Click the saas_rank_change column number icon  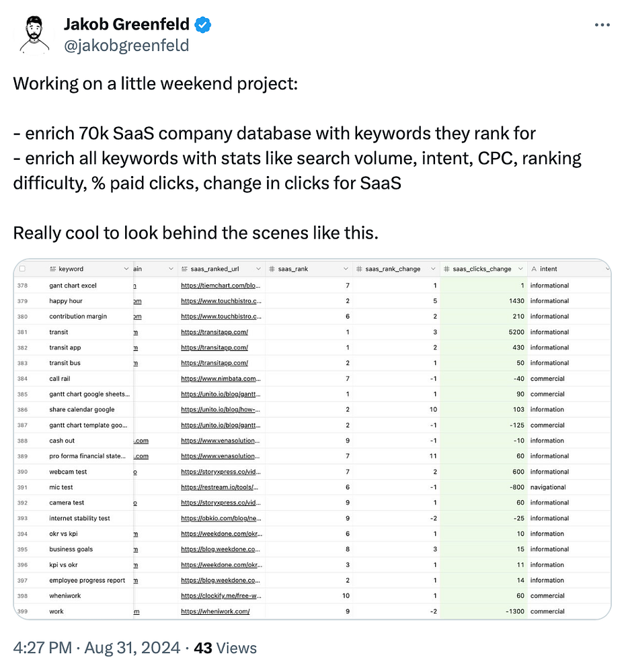tap(359, 269)
